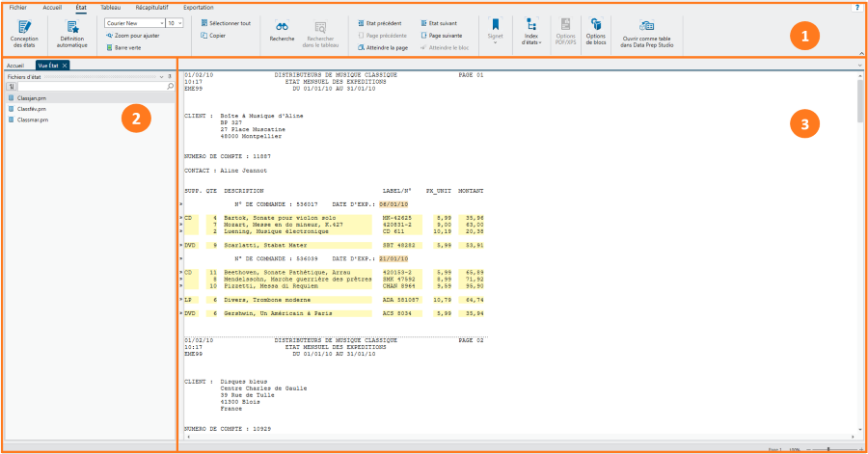Open Options de blocs
This screenshot has height=454, width=868.
(x=596, y=32)
